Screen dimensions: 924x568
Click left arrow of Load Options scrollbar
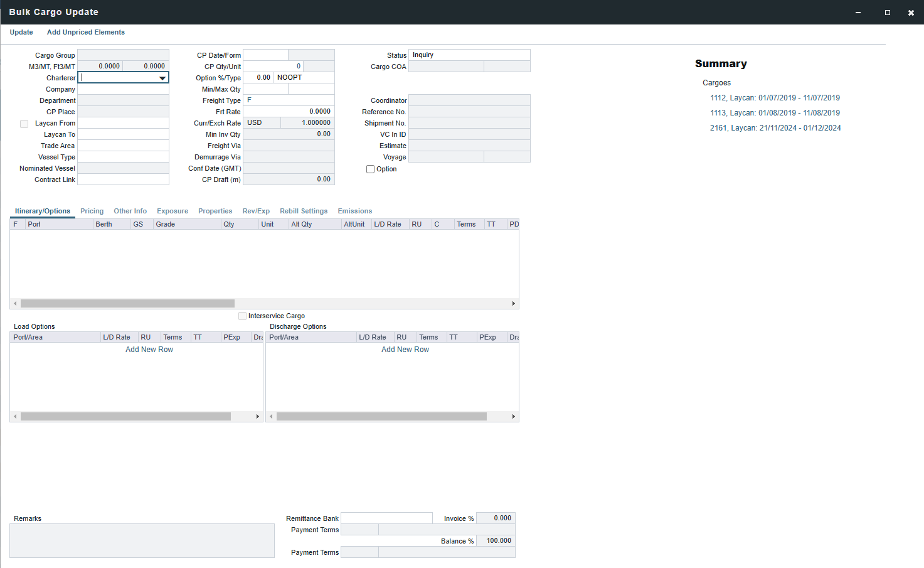pos(15,417)
